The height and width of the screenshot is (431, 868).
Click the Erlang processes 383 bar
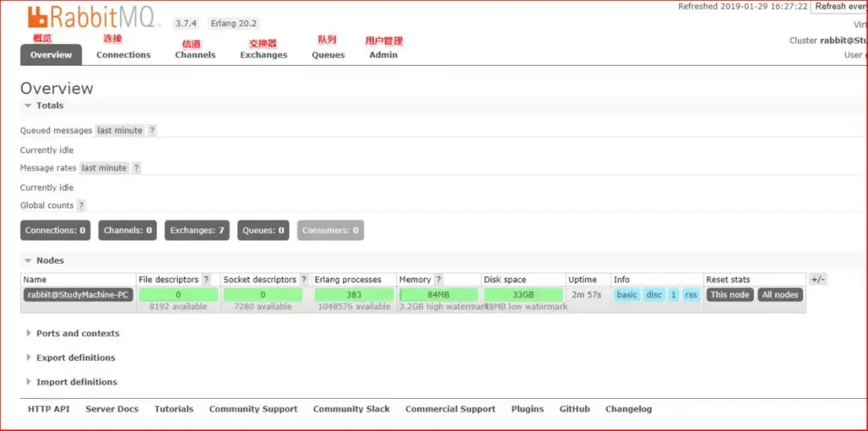[x=354, y=295]
